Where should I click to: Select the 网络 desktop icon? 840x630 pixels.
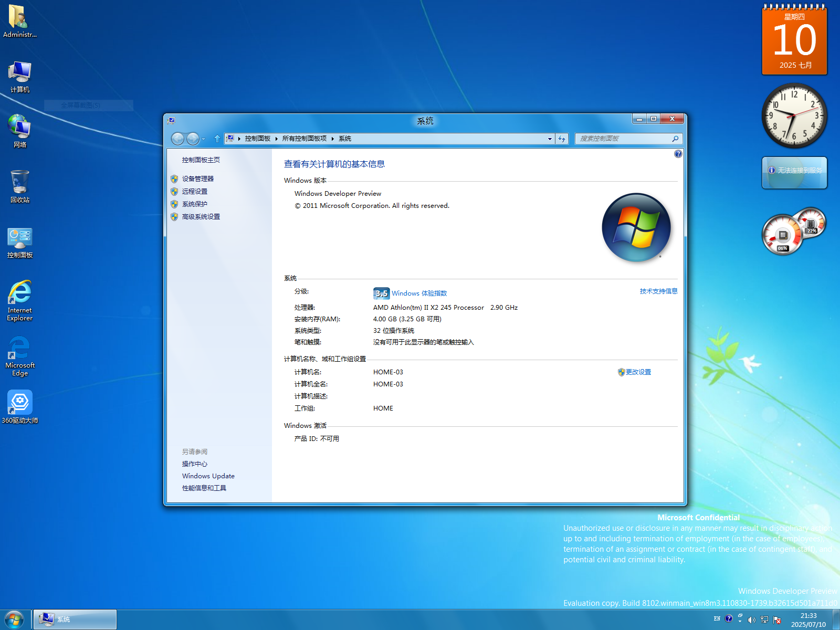click(x=19, y=131)
